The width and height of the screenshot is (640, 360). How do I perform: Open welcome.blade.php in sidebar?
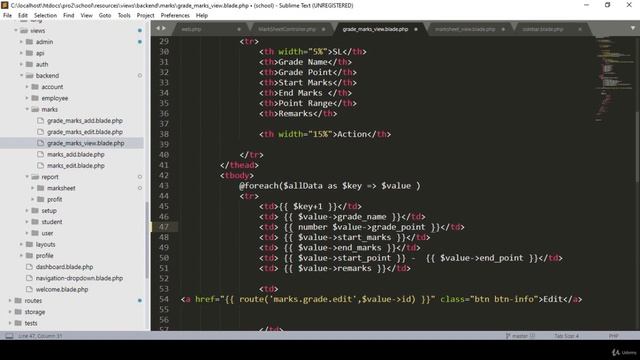tap(62, 289)
